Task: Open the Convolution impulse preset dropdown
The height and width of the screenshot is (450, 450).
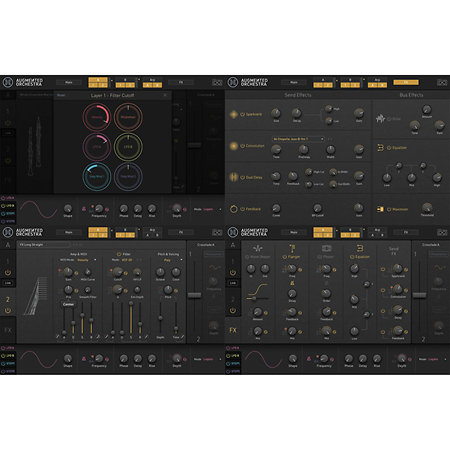Action: [298, 139]
